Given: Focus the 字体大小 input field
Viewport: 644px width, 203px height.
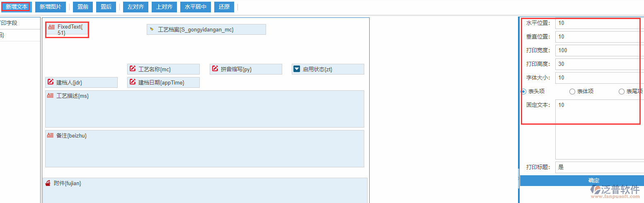Looking at the screenshot, I should [x=600, y=78].
